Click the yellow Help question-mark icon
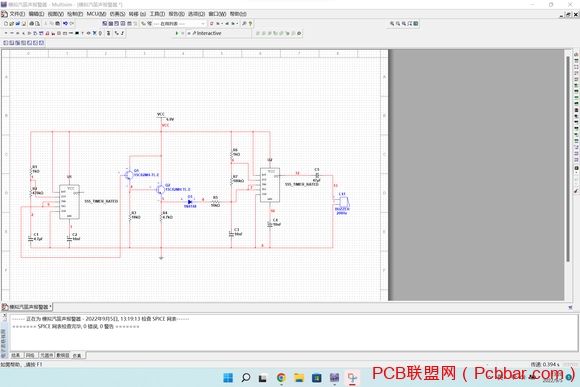Image resolution: width=580 pixels, height=387 pixels. point(250,23)
